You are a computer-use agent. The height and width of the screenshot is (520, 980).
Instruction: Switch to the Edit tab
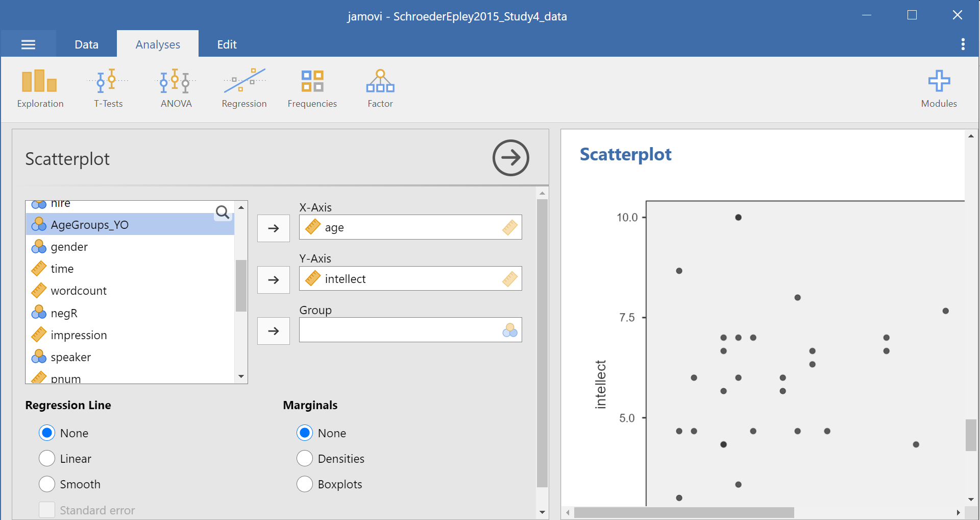(x=227, y=44)
